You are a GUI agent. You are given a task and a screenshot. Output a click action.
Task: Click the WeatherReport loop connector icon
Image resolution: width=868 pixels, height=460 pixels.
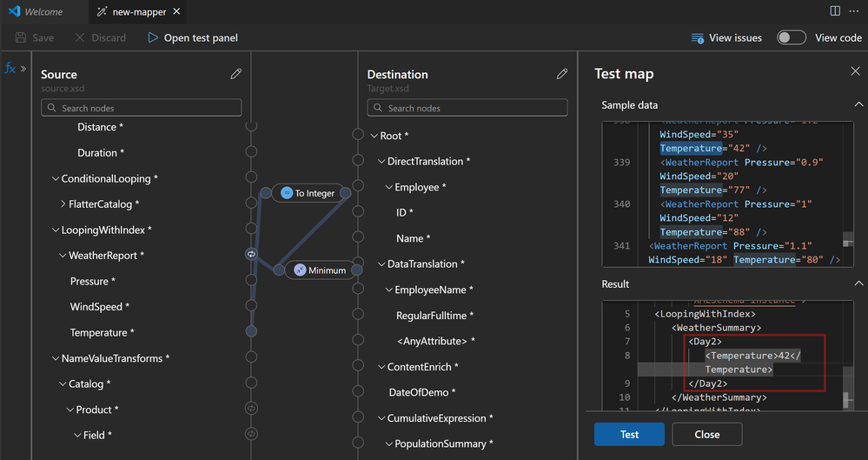[251, 254]
